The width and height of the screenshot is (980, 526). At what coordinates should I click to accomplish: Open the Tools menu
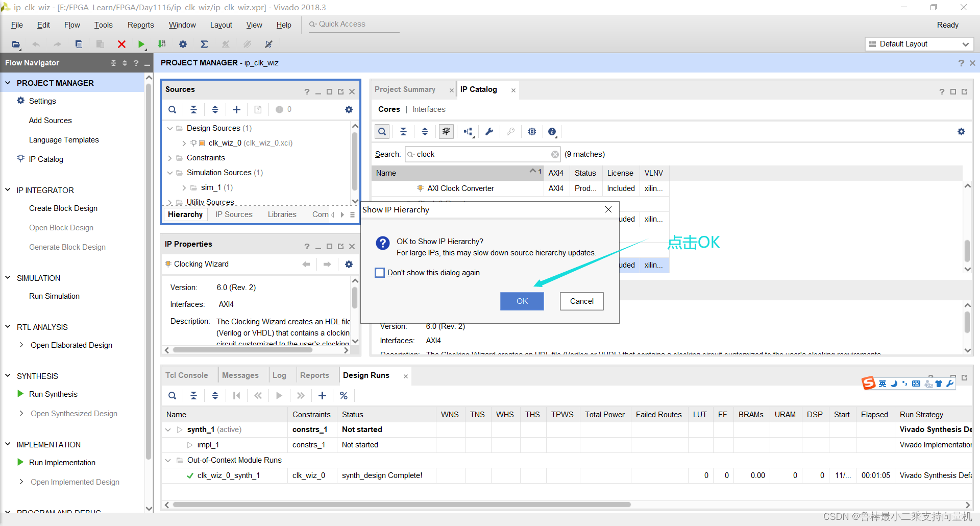point(103,25)
